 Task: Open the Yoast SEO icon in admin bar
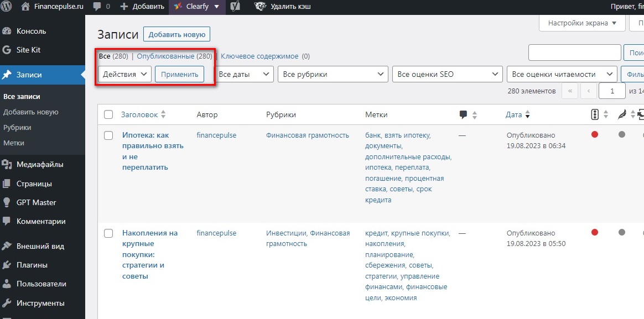235,7
